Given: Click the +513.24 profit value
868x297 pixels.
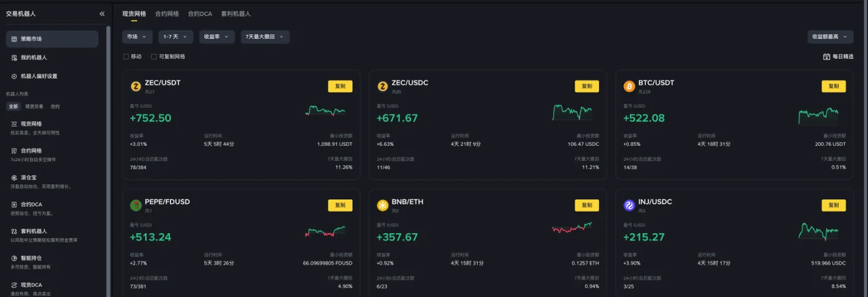Looking at the screenshot, I should [x=151, y=237].
